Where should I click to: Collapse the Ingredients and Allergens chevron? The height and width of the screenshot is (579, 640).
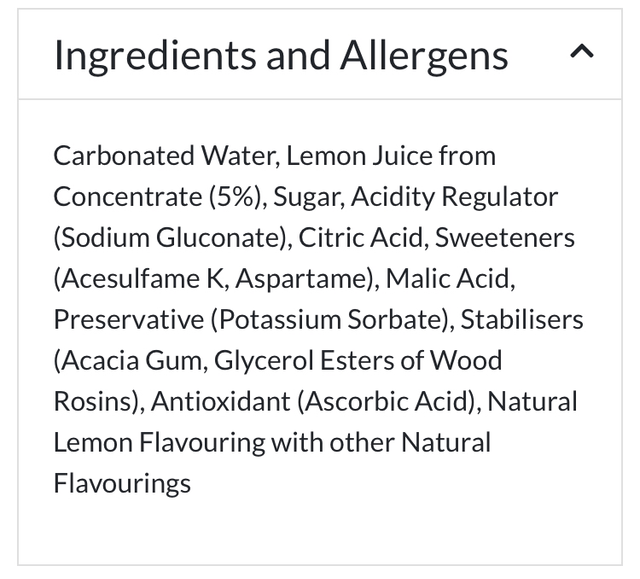tap(581, 53)
